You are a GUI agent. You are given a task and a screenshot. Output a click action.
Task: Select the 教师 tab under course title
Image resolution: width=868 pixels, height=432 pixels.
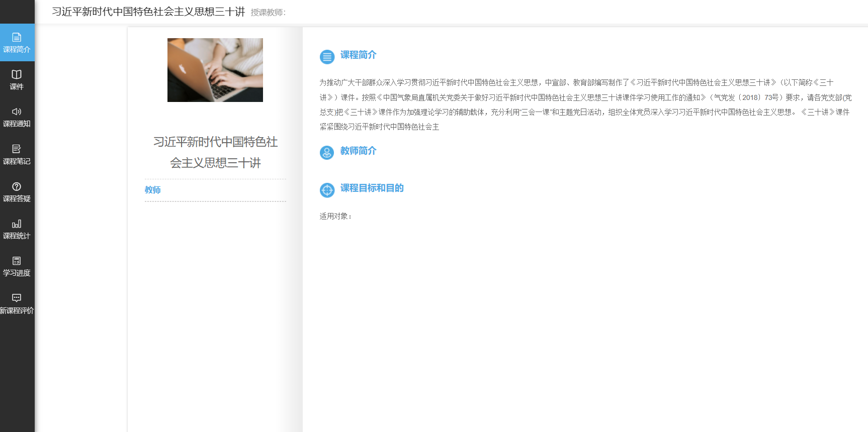tap(153, 190)
